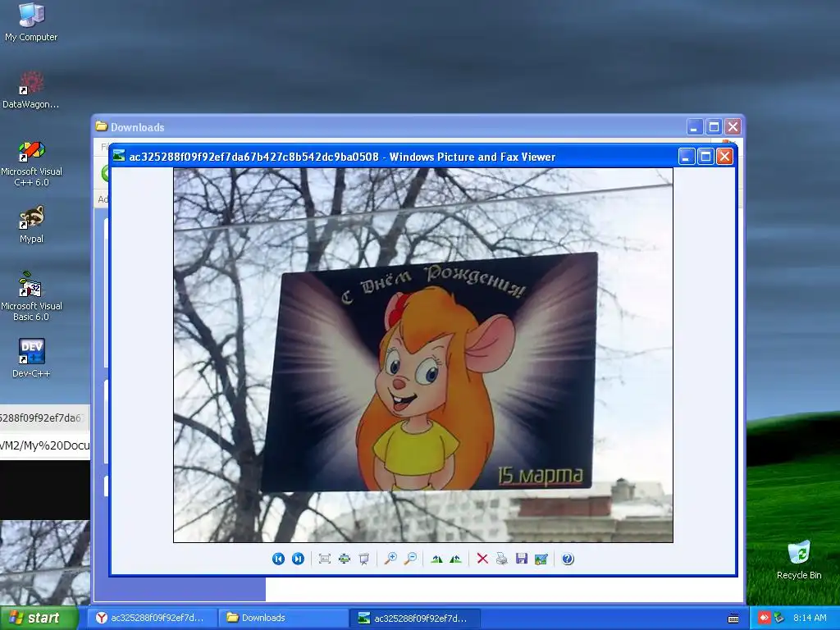The image size is (840, 630).
Task: Select Microsoft Visual C++ 6.0 shortcut
Action: (31, 163)
